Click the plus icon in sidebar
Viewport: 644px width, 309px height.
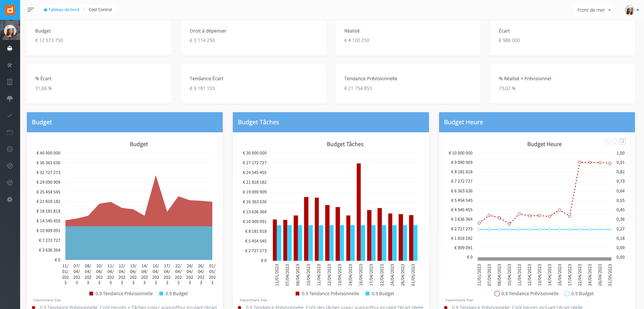click(10, 200)
